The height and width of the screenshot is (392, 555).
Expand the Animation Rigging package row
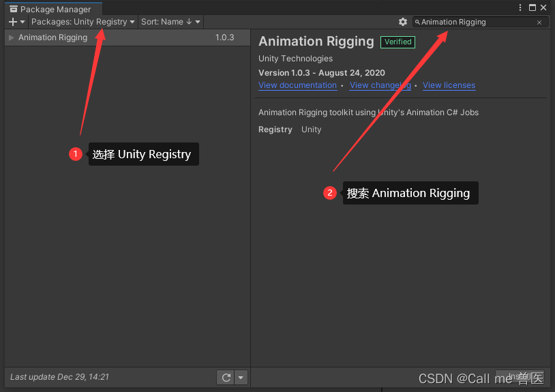pos(12,37)
